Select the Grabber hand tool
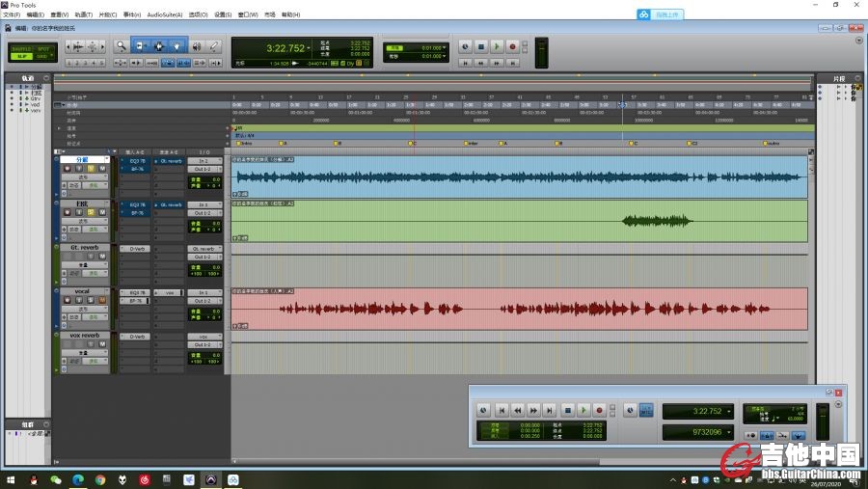 pos(176,45)
